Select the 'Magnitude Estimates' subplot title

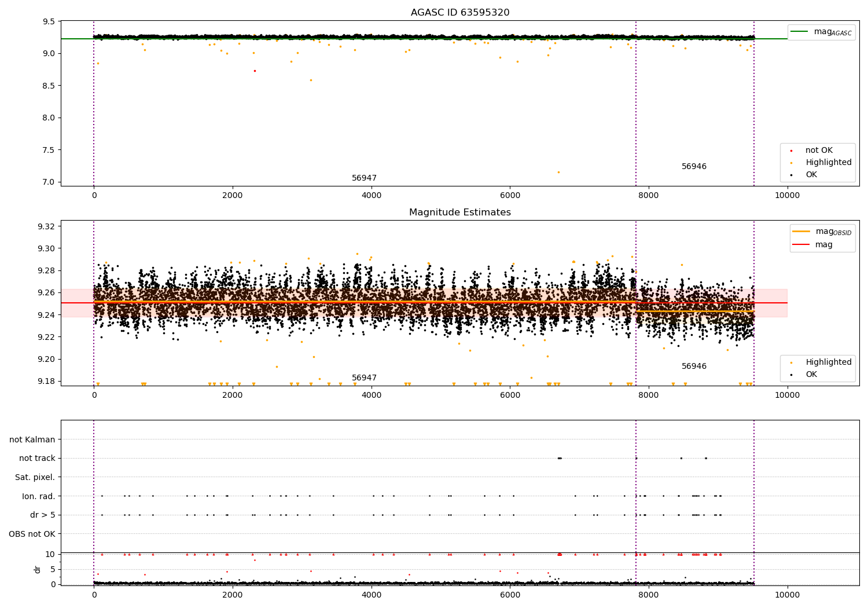click(x=460, y=213)
